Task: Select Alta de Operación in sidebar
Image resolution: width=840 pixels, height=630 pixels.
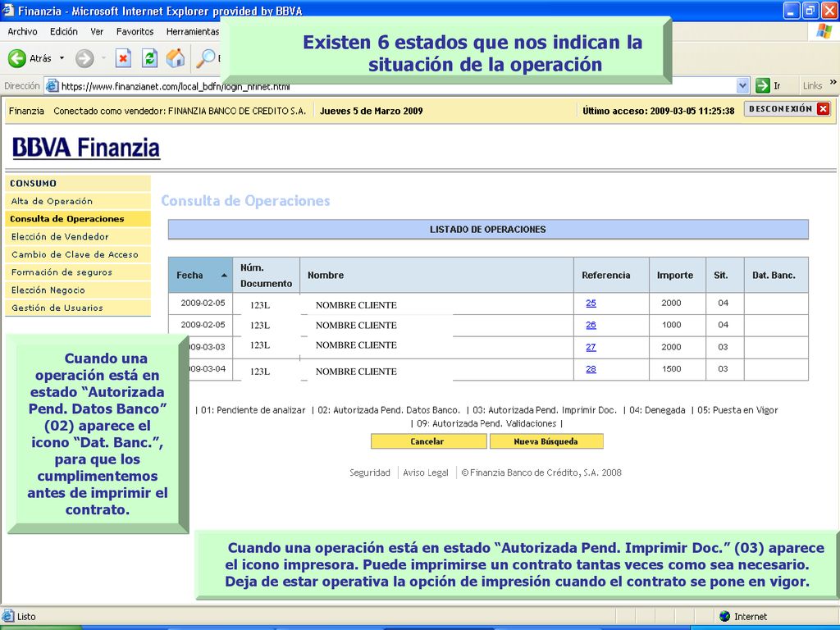Action: 78,202
